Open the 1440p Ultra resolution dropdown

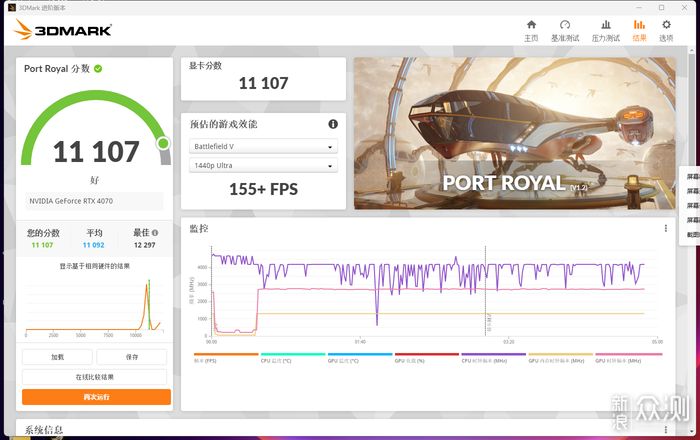pos(263,166)
